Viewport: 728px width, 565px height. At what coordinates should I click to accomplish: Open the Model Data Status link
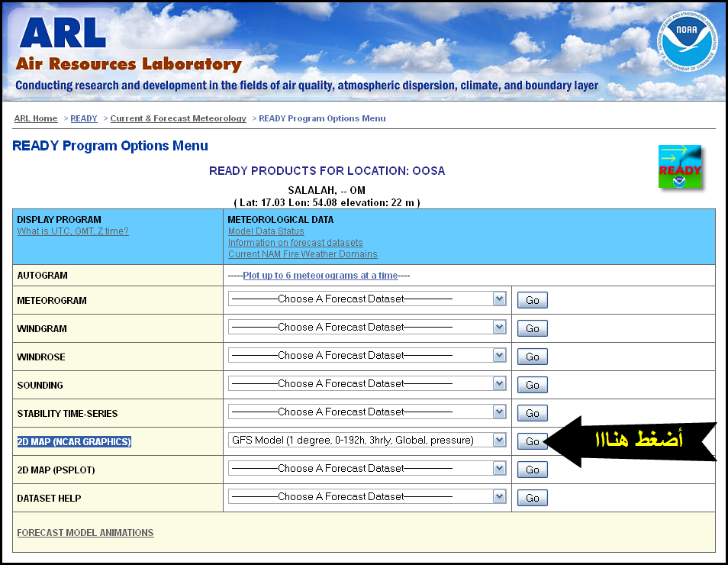click(x=266, y=231)
